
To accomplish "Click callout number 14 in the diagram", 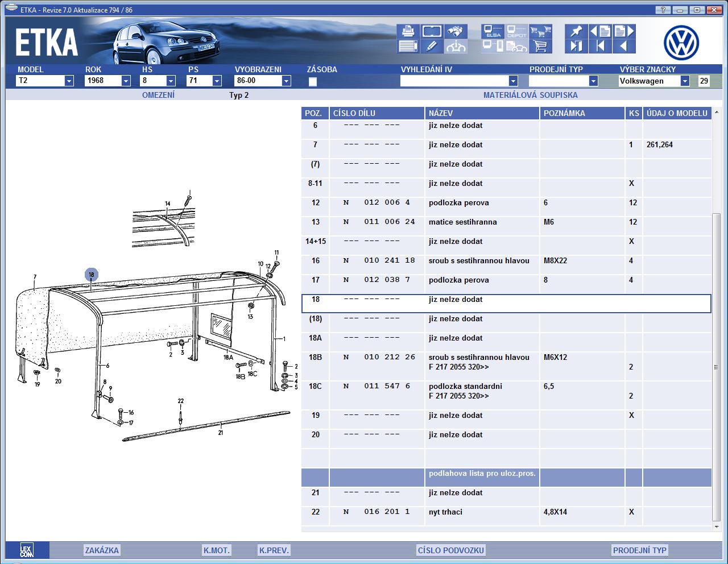I will (167, 204).
